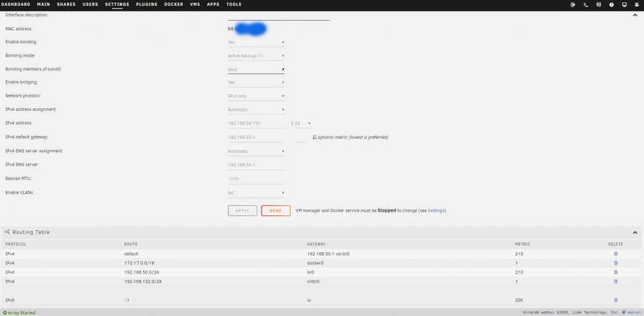
Task: Click '192.168.50.1 via br0' gateway cell
Action: pos(328,254)
